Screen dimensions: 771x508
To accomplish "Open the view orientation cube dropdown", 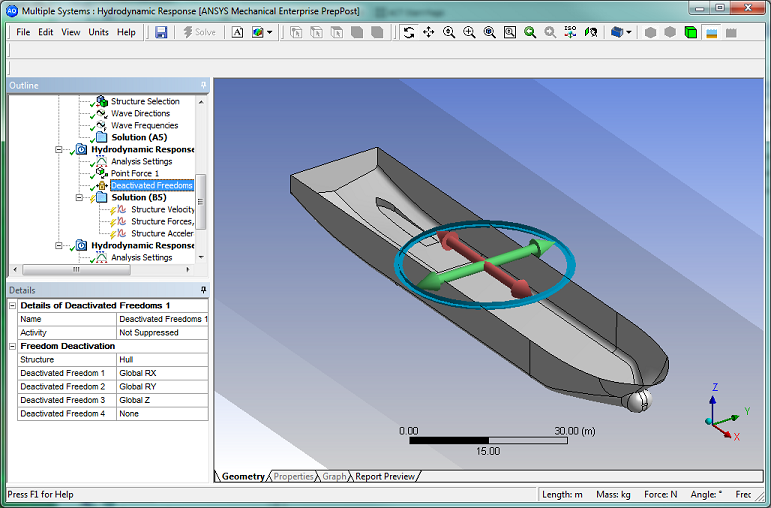I will [x=631, y=32].
